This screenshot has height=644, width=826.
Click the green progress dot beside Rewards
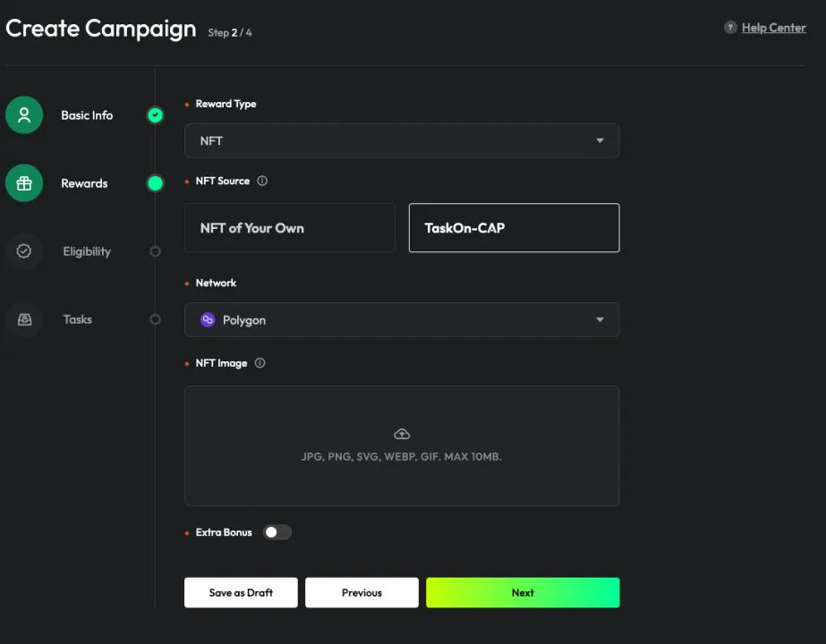point(155,183)
